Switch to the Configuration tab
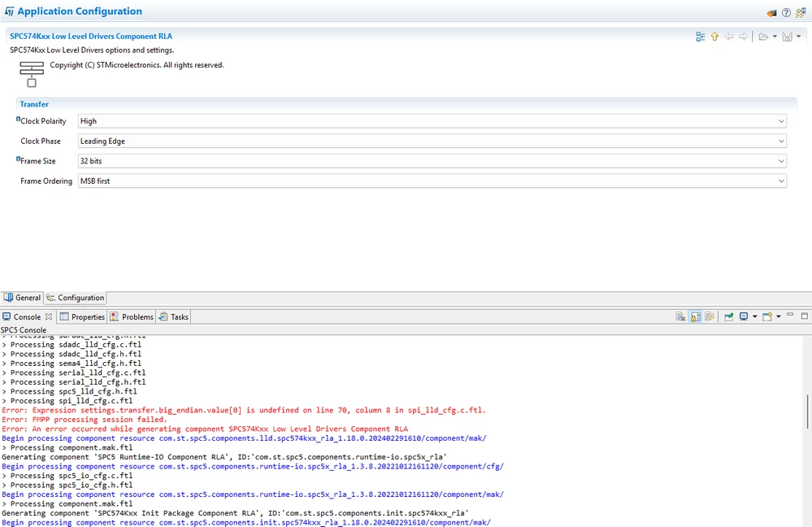 pyautogui.click(x=75, y=298)
